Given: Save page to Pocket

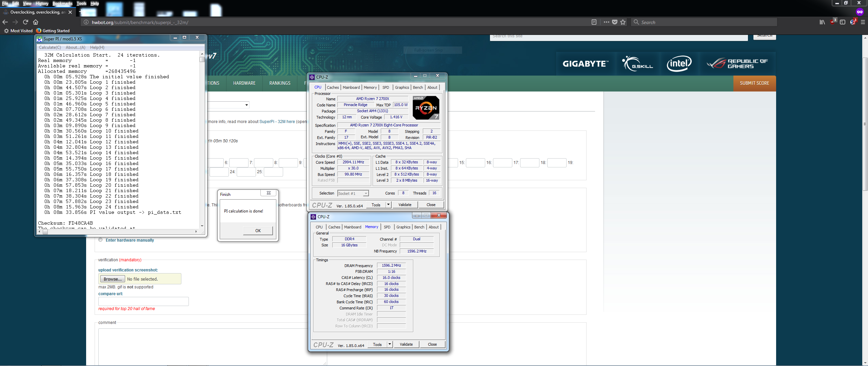Looking at the screenshot, I should click(x=615, y=22).
